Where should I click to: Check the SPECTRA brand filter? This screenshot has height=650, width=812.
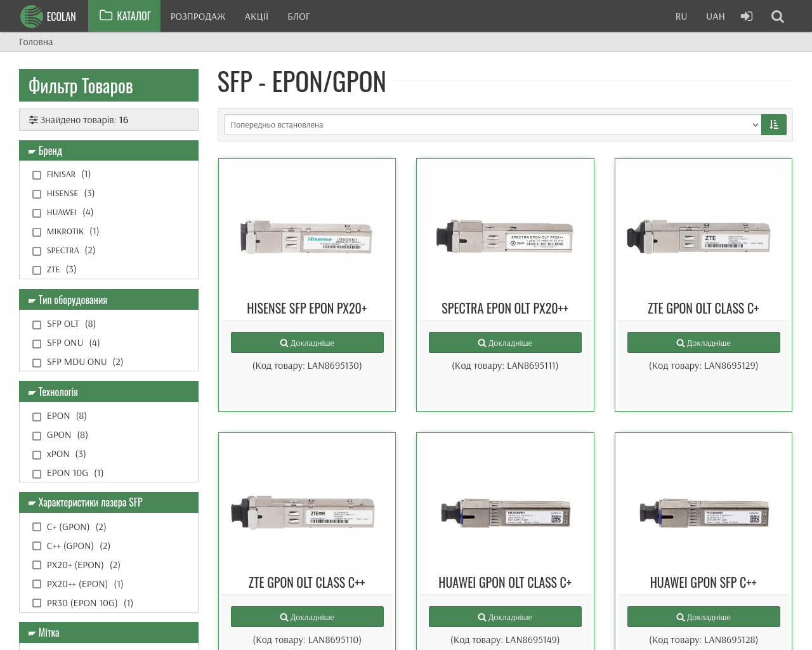pos(37,251)
